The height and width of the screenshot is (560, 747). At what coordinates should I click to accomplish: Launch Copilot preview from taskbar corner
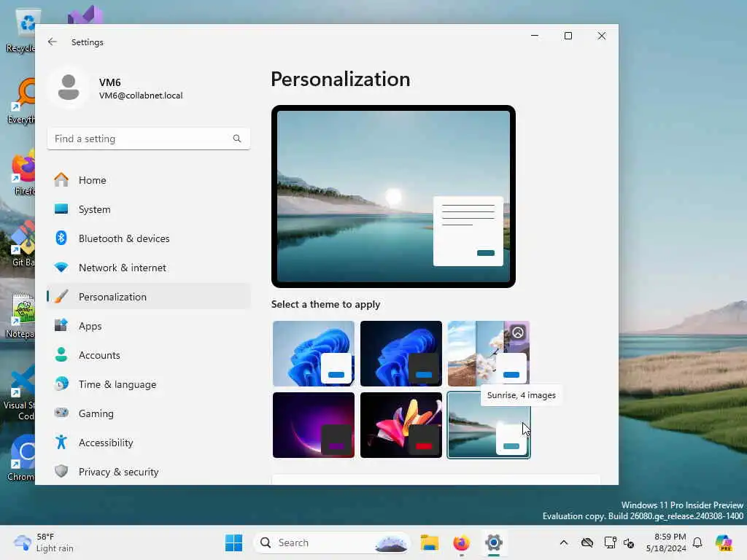(724, 542)
